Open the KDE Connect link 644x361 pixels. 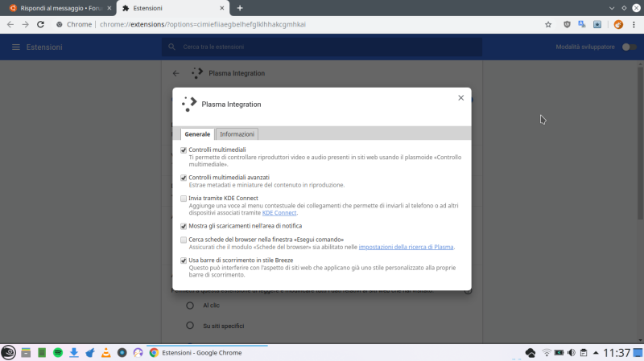279,212
